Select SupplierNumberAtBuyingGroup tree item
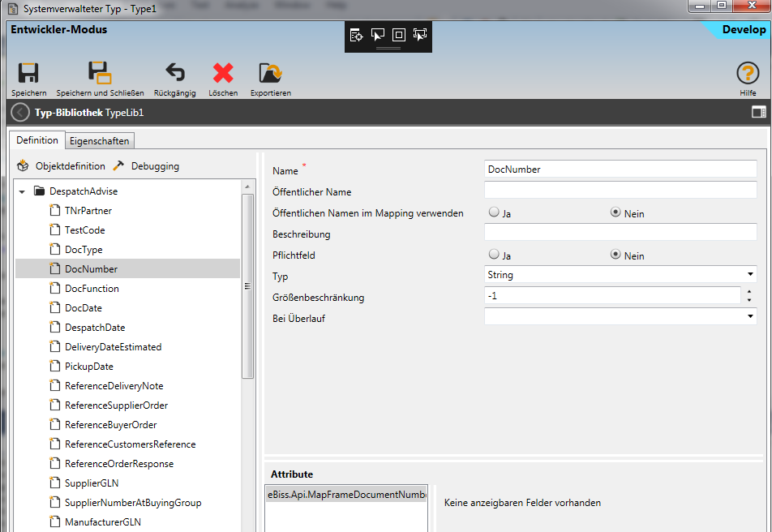 pyautogui.click(x=133, y=503)
